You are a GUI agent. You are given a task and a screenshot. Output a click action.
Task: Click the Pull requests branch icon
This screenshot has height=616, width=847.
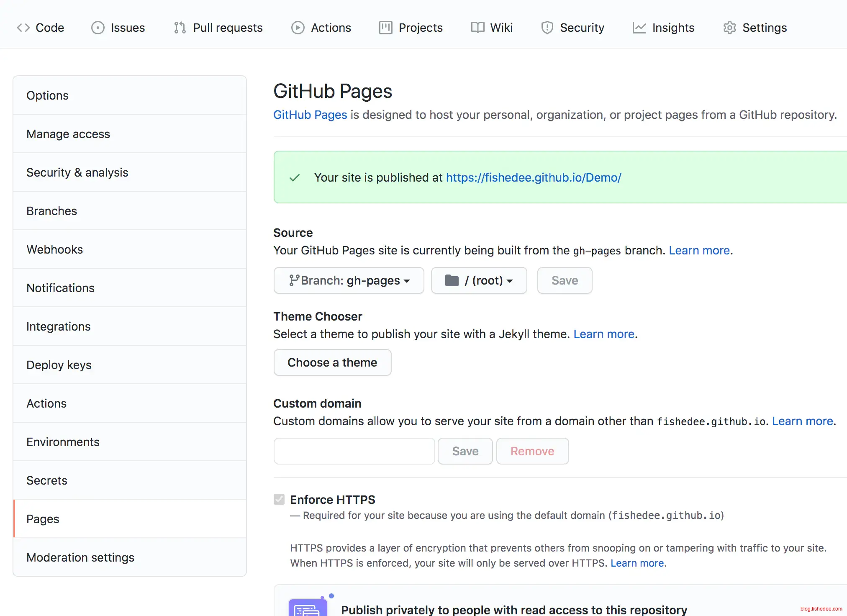point(180,28)
